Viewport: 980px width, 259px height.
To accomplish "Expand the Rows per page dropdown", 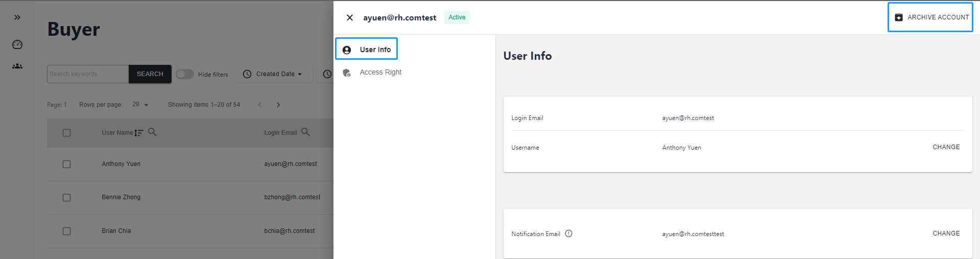I will click(140, 104).
